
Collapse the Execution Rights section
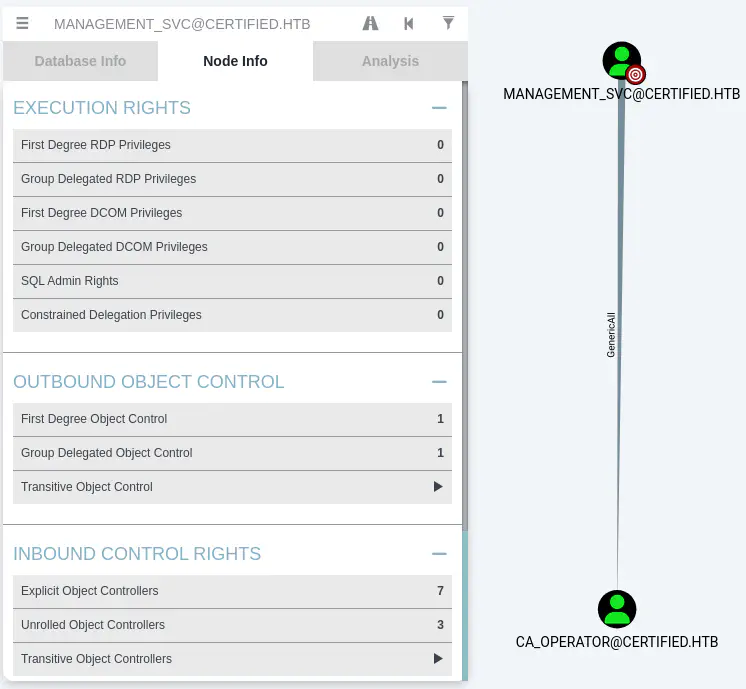point(438,108)
